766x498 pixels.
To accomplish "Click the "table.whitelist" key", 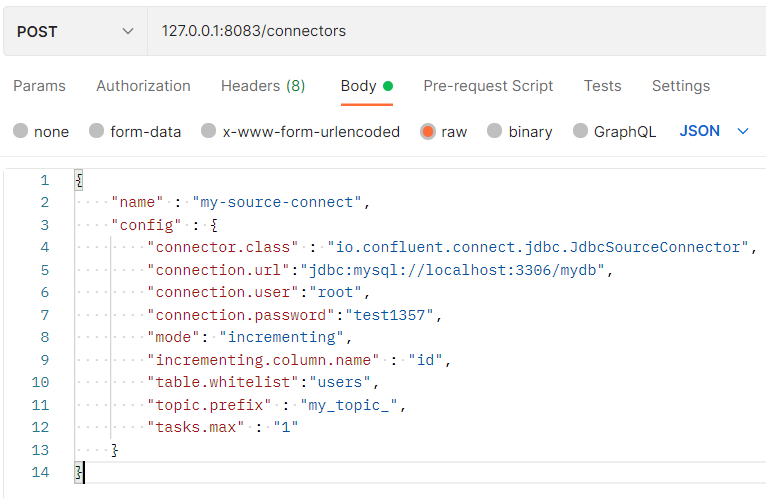I will click(x=223, y=382).
